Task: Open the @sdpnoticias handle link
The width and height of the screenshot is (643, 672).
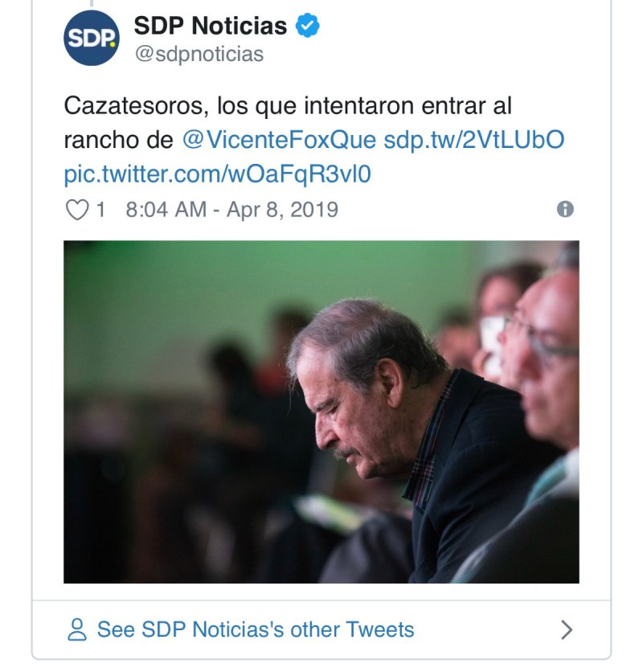Action: click(x=199, y=54)
